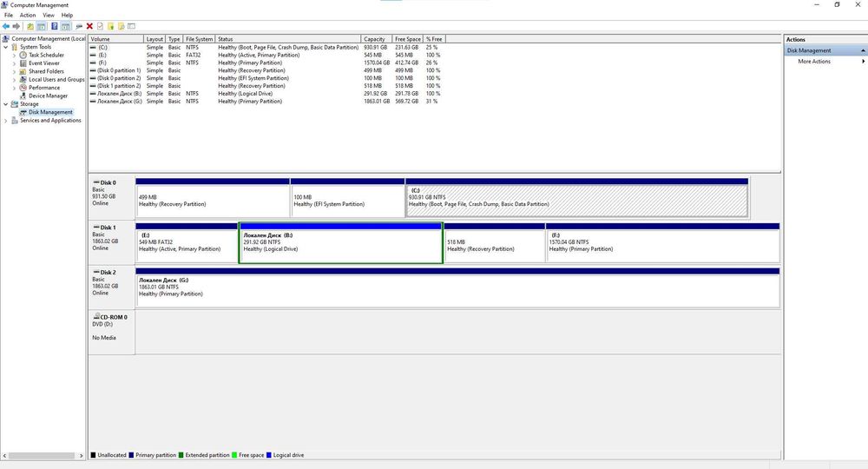The height and width of the screenshot is (469, 868).
Task: Select the Disk 2 label panel
Action: 111,287
